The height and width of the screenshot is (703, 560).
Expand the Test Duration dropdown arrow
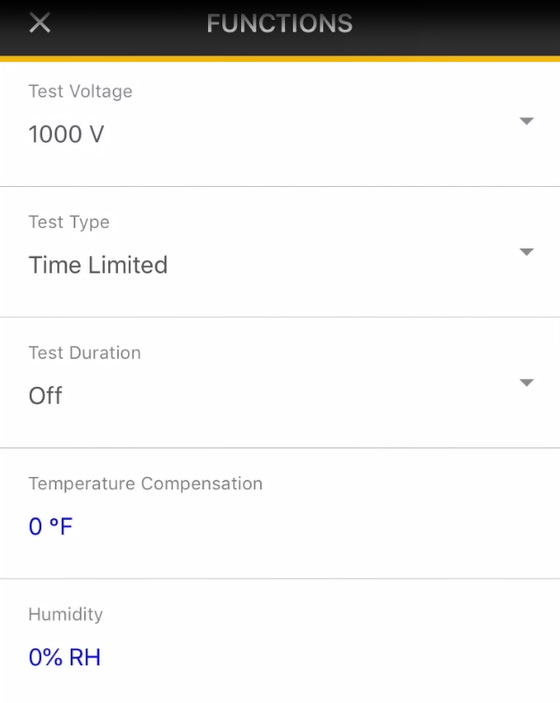526,383
